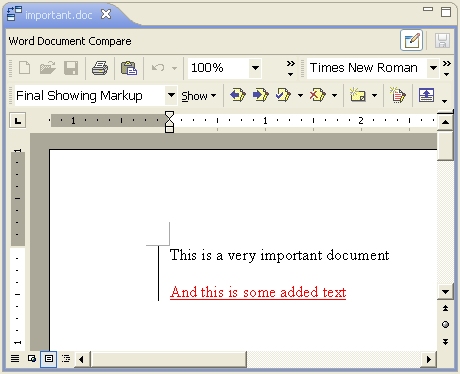Go to Next change icon
This screenshot has width=460, height=374.
click(261, 95)
